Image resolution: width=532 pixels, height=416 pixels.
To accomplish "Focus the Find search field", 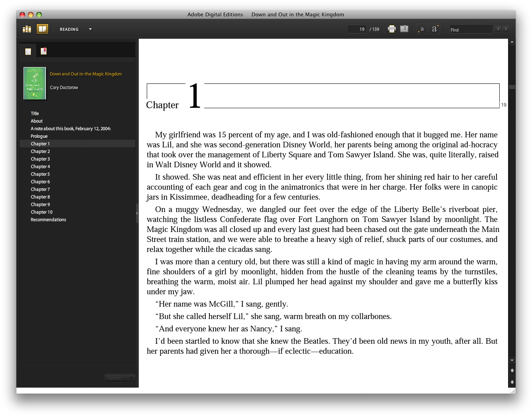I will coord(471,30).
